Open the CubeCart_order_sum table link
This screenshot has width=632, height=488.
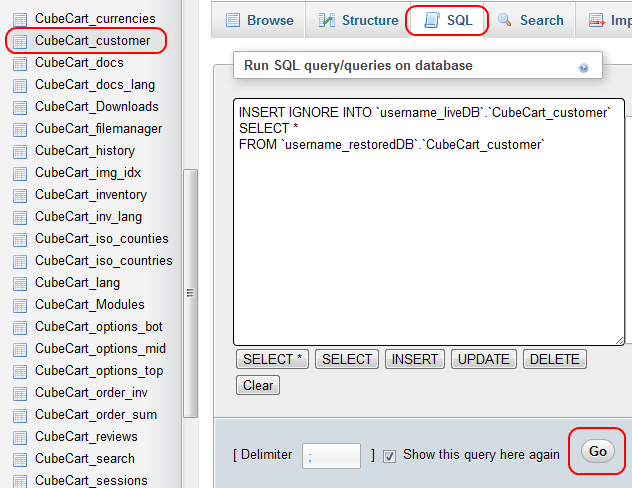pyautogui.click(x=96, y=415)
